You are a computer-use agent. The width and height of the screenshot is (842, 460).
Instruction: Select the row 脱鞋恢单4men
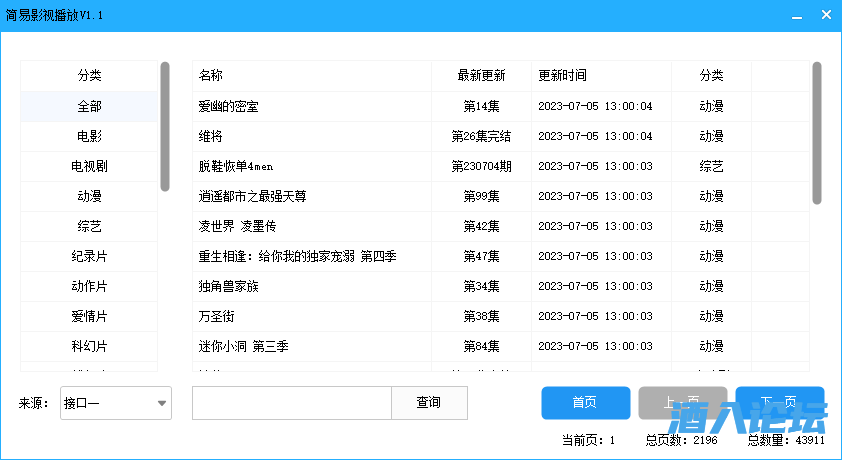pyautogui.click(x=312, y=166)
